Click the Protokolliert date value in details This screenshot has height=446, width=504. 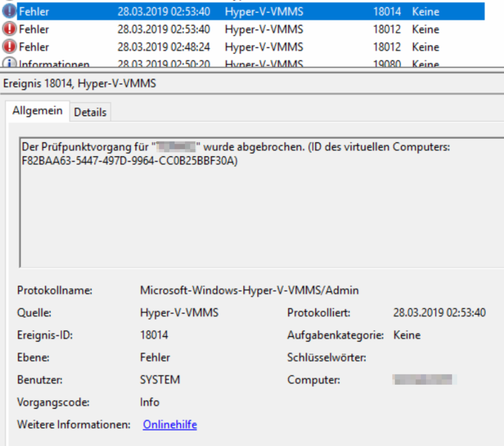439,313
